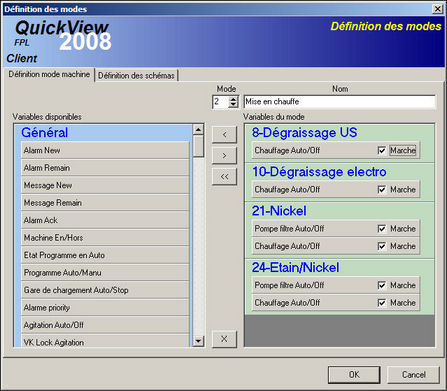Image resolution: width=447 pixels, height=391 pixels.
Task: Click the Général group header
Action: tap(44, 133)
